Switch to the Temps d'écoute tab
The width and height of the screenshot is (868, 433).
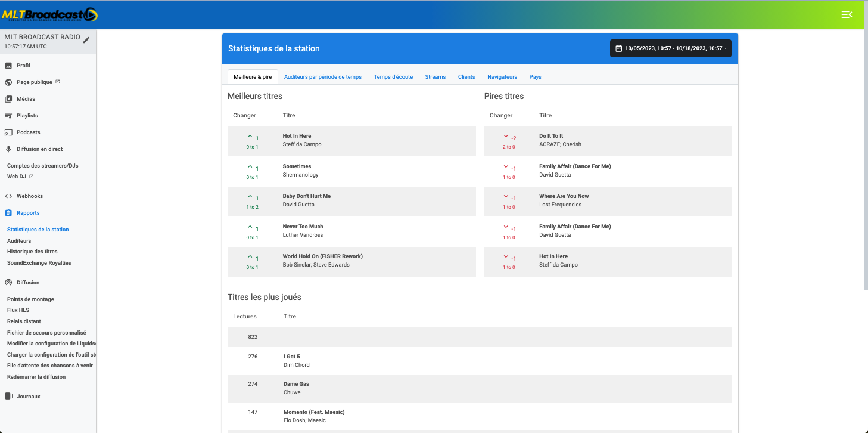point(393,77)
